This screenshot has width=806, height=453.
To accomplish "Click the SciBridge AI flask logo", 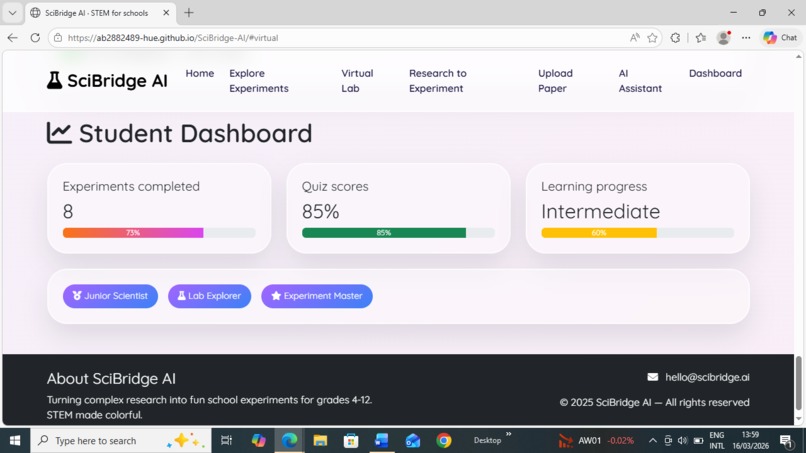I will click(54, 80).
